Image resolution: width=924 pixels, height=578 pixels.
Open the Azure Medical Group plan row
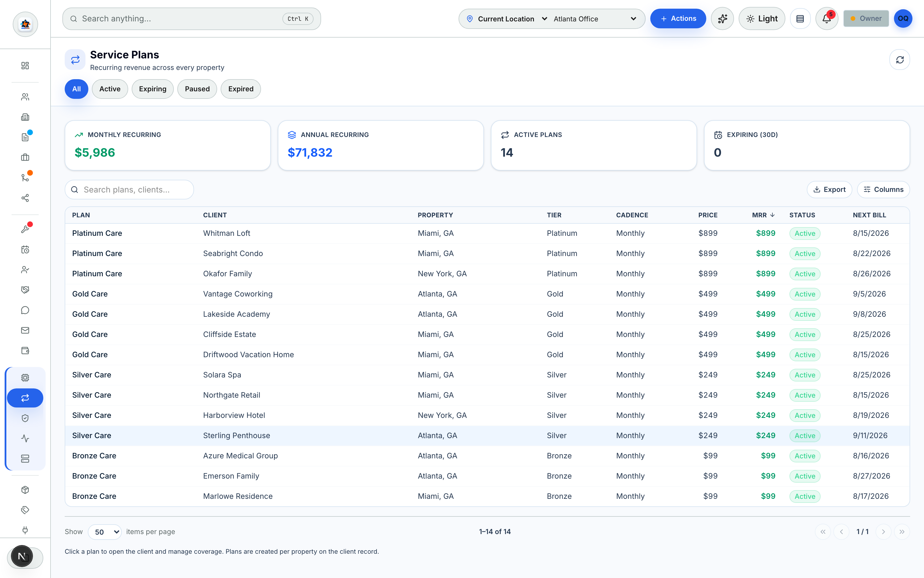click(487, 456)
